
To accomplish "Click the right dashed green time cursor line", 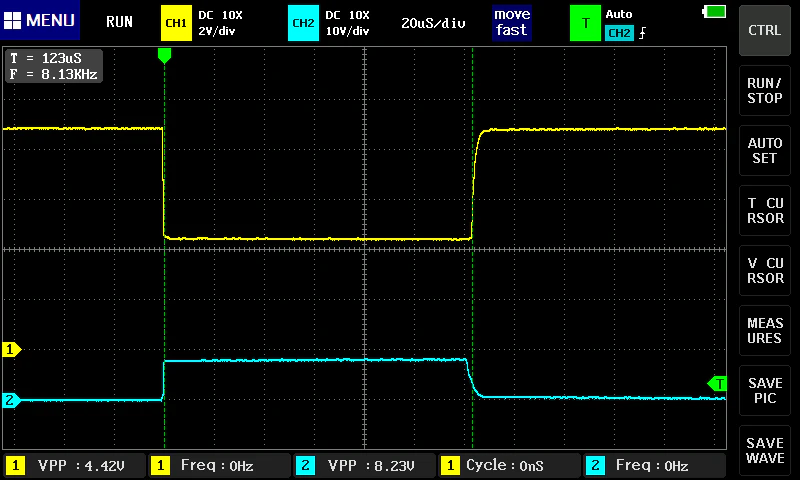I will pyautogui.click(x=472, y=248).
